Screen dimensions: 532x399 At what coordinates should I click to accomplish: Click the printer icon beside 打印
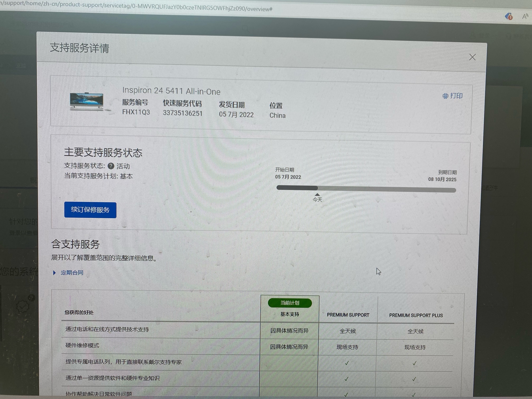(x=445, y=96)
